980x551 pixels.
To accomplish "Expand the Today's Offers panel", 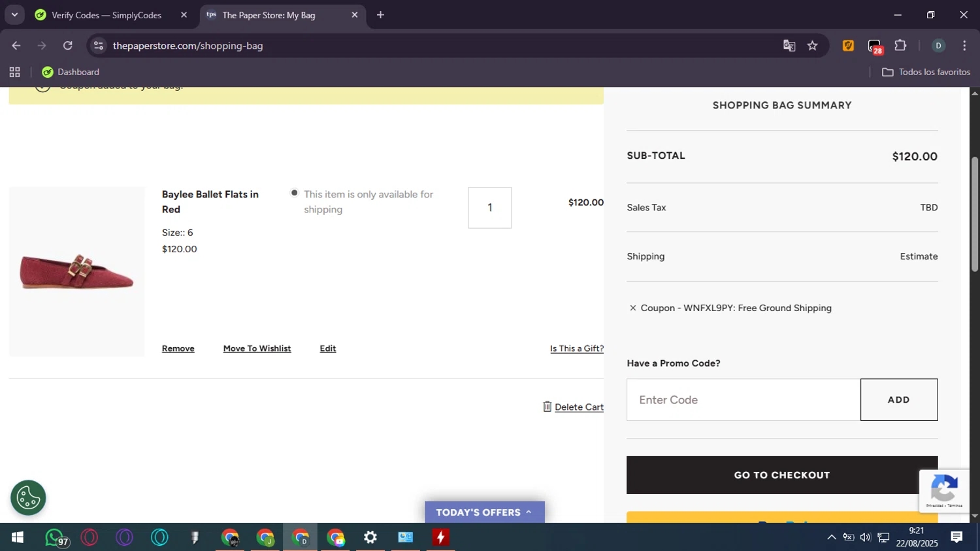I will (x=484, y=512).
